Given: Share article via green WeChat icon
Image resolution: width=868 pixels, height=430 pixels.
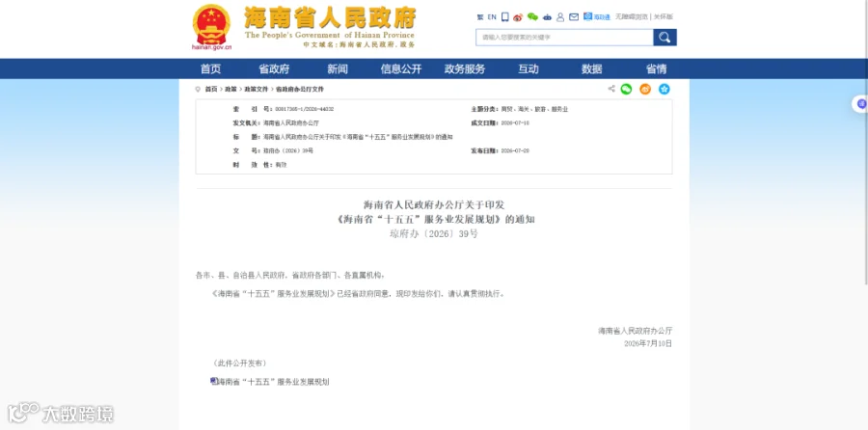Looking at the screenshot, I should 626,89.
